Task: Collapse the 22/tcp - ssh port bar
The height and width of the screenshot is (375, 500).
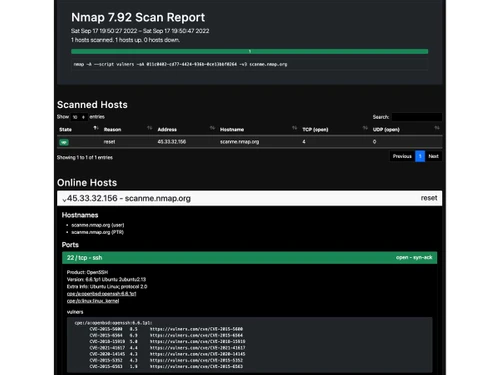Action: [x=249, y=258]
